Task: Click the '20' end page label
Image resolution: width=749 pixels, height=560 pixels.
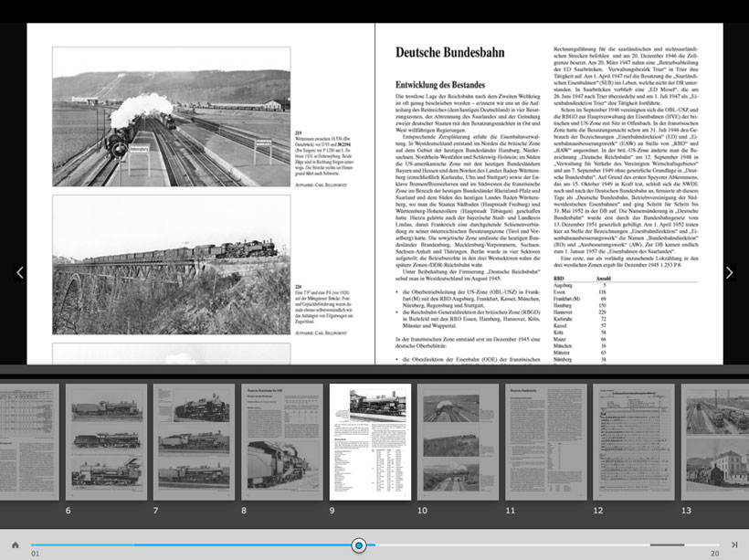Action: coord(714,554)
